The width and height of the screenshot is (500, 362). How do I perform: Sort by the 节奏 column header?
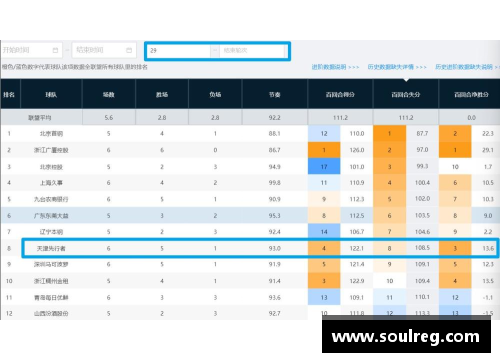275,95
